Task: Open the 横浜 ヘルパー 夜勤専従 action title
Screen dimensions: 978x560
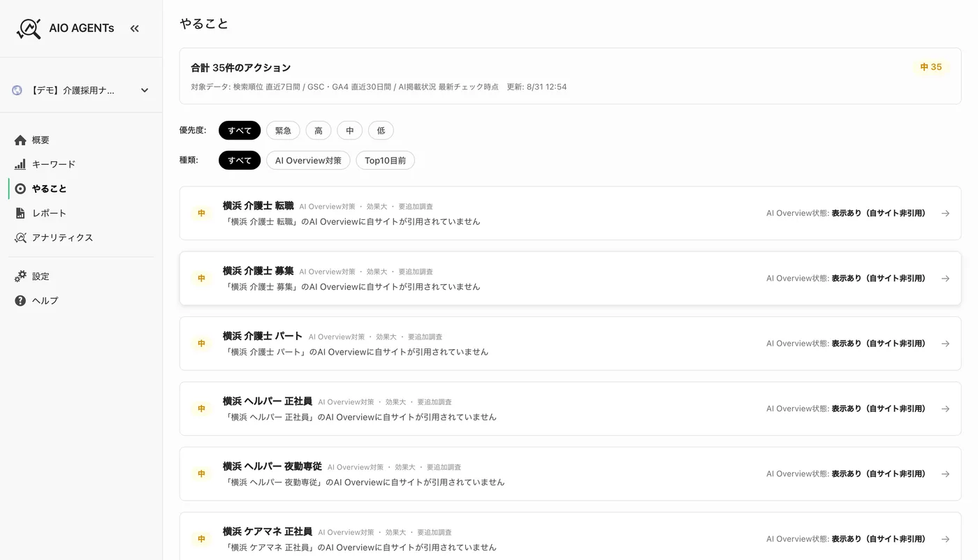Action: [272, 466]
